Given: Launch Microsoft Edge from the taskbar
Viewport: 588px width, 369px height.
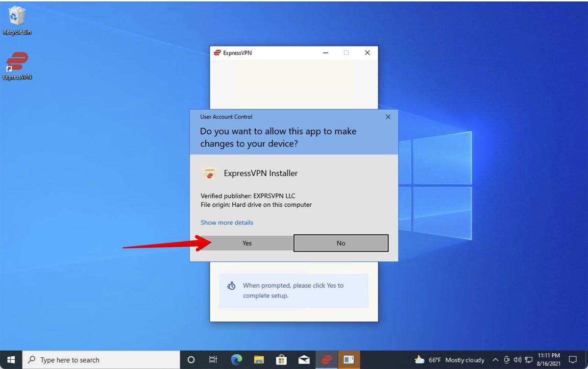Looking at the screenshot, I should click(236, 360).
